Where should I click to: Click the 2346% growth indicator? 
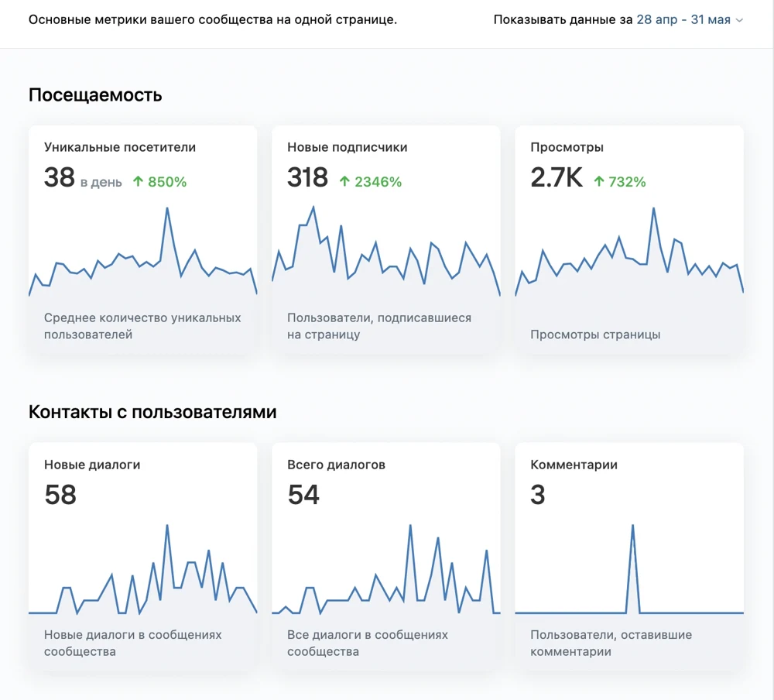(x=371, y=182)
